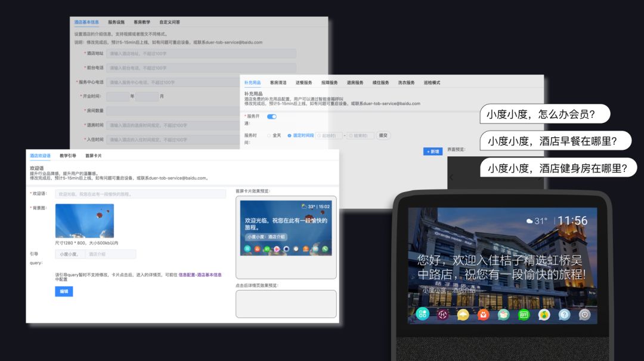This screenshot has height=361, width=644.
Task: Open the iQIYI green app icon
Action: pos(524,314)
